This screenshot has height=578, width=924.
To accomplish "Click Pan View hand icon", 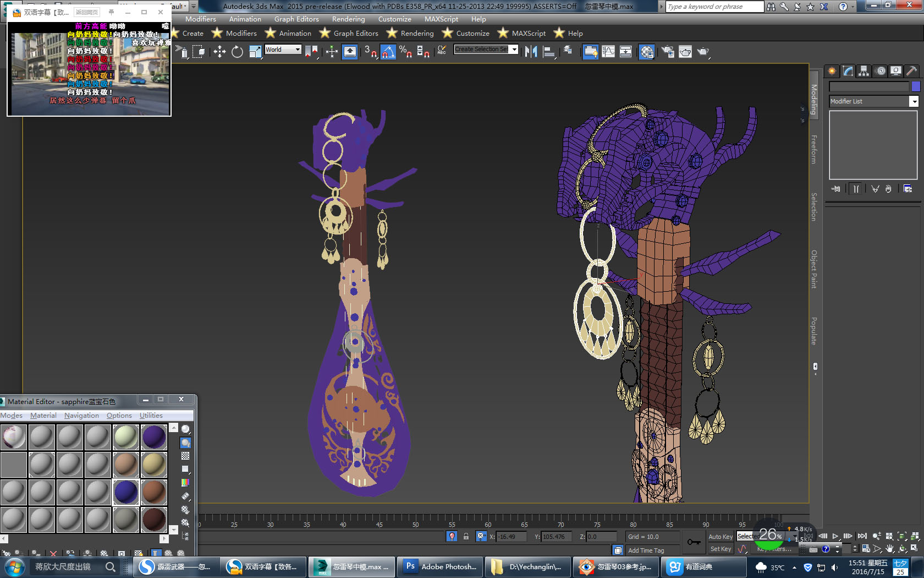I will [x=889, y=549].
